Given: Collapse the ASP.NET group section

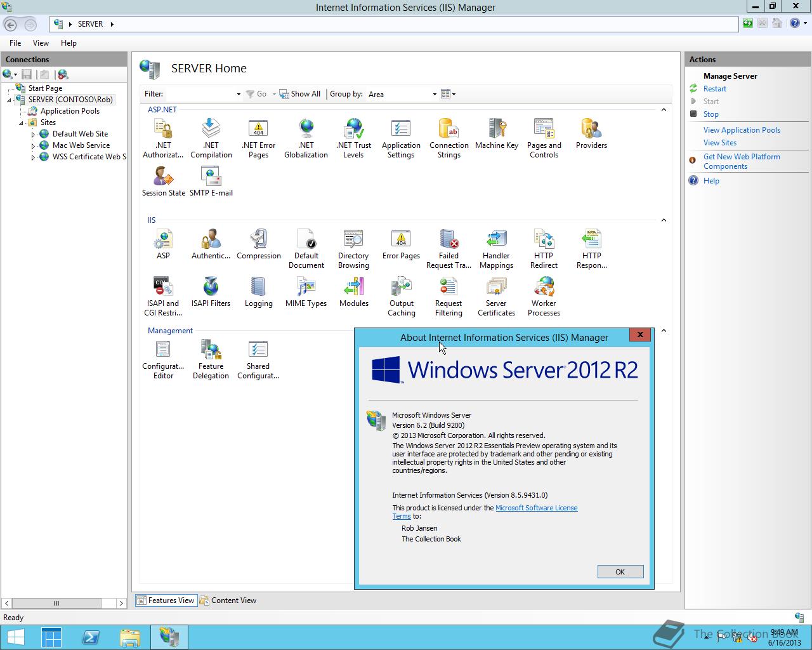Looking at the screenshot, I should (664, 110).
